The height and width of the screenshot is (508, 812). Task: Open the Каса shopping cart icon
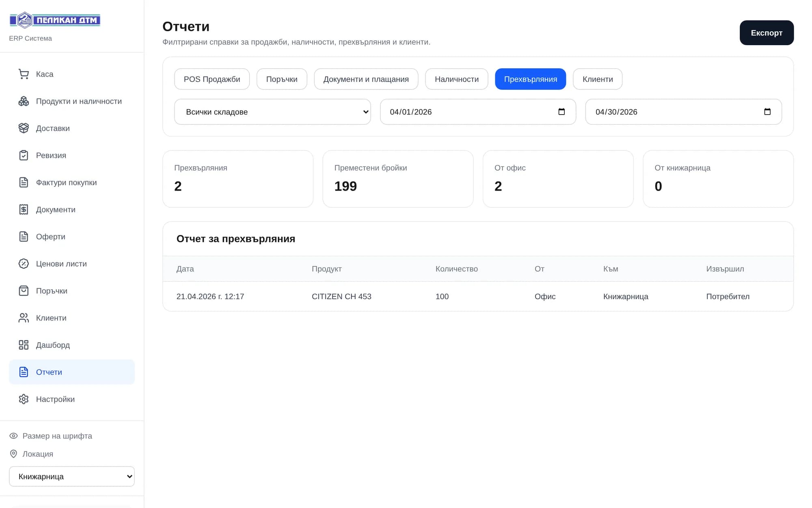click(24, 74)
